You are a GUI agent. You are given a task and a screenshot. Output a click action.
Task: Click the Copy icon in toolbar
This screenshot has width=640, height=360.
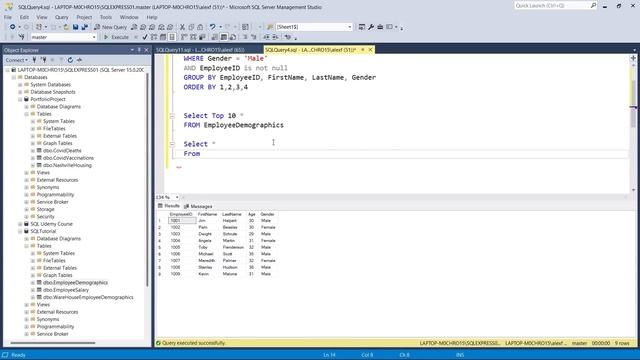tap(191, 27)
